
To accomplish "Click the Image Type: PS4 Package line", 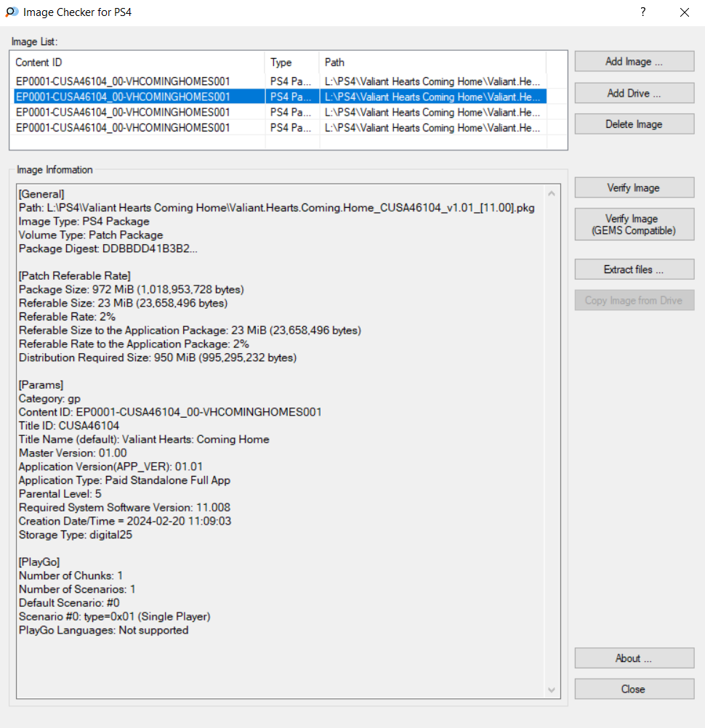I will (x=84, y=222).
